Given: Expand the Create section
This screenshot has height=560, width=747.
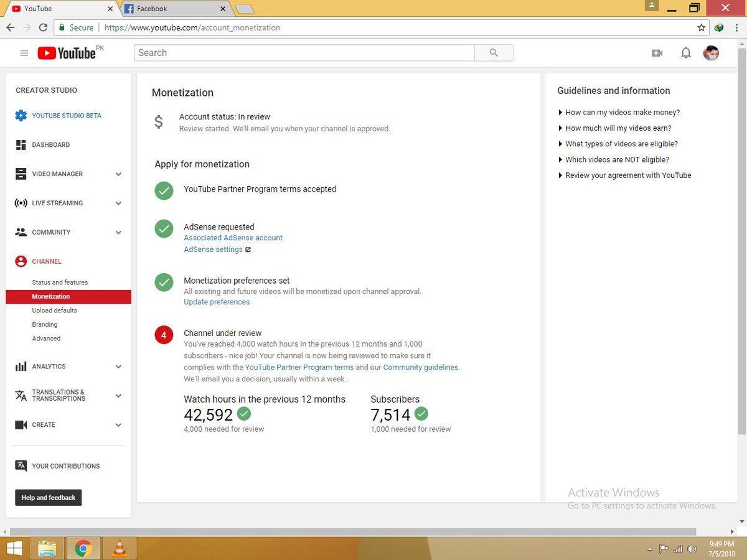Looking at the screenshot, I should coord(118,425).
